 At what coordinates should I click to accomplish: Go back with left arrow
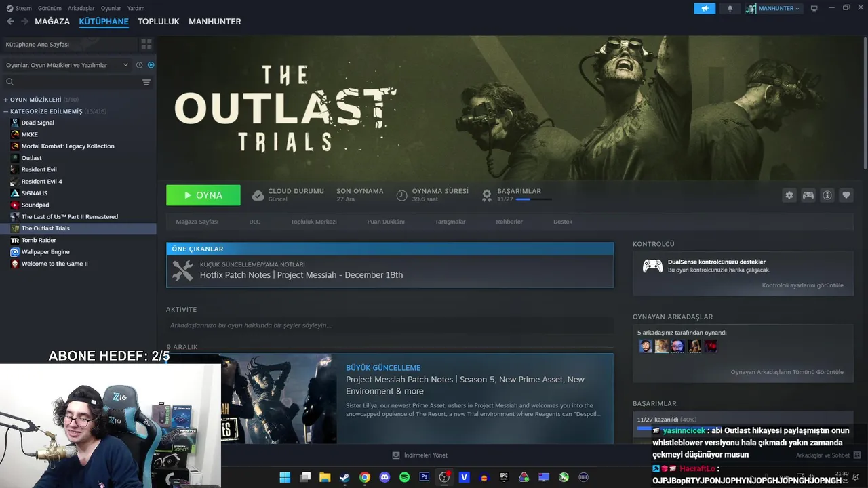click(10, 22)
